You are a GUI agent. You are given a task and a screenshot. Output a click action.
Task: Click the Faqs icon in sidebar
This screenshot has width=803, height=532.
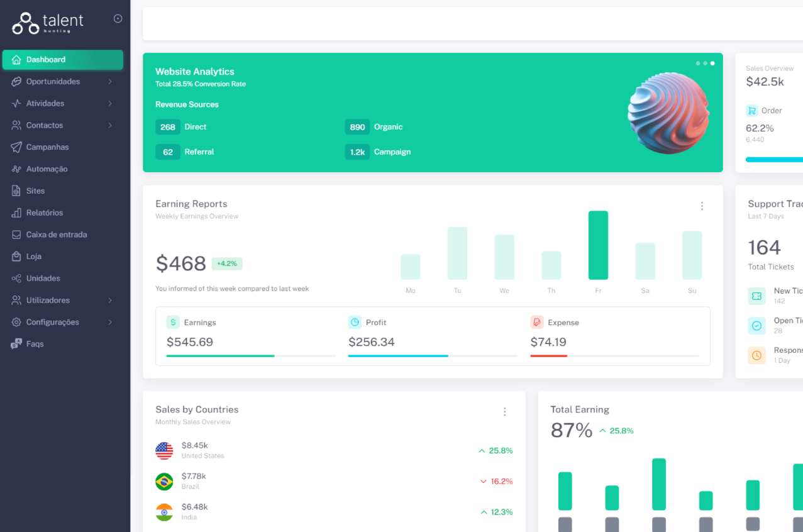(16, 344)
